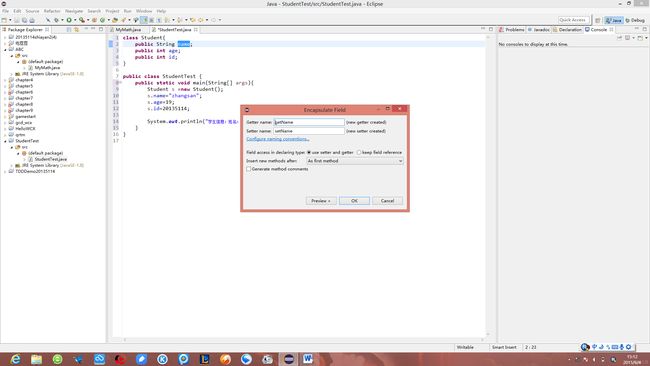Open the Word icon in the taskbar
650x366 pixels.
coord(308,359)
